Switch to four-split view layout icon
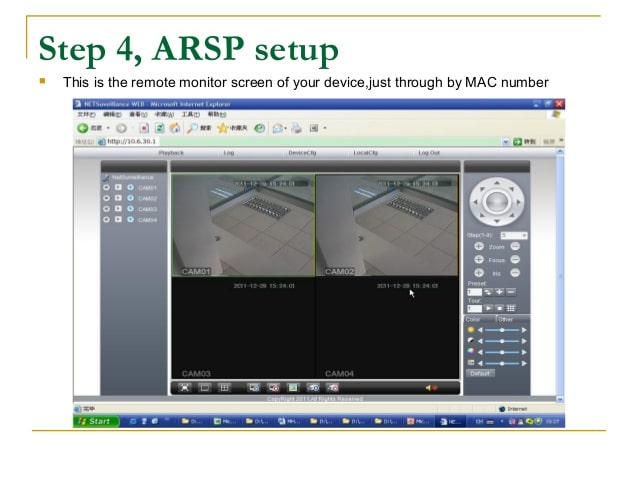This screenshot has width=638, height=479. (225, 386)
